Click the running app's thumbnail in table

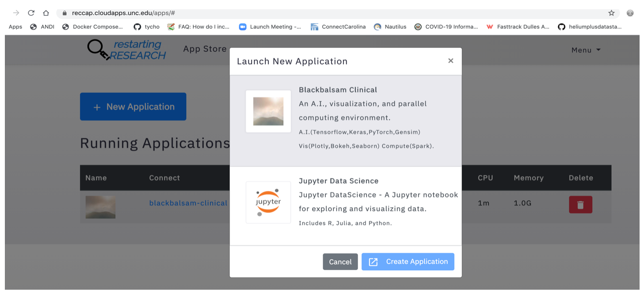point(100,207)
